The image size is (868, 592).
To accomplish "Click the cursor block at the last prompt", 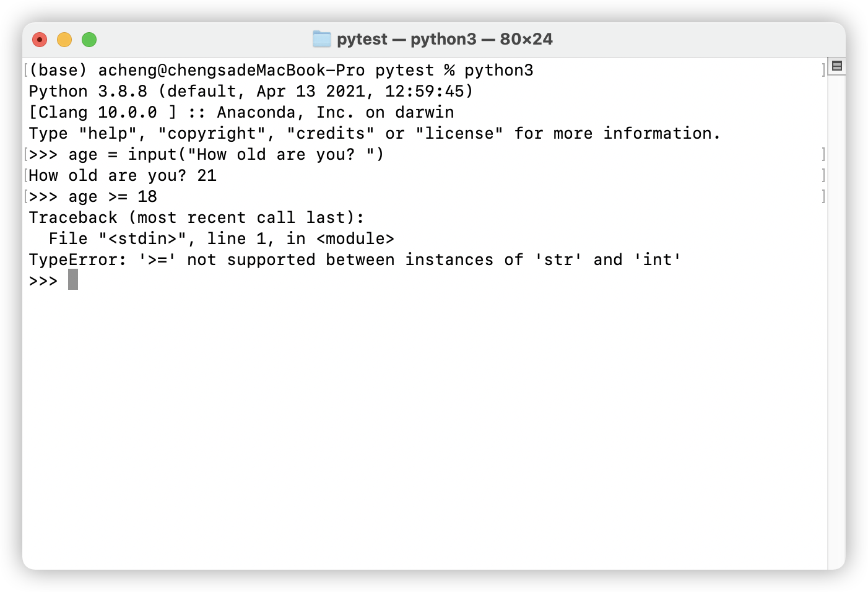I will coord(73,279).
